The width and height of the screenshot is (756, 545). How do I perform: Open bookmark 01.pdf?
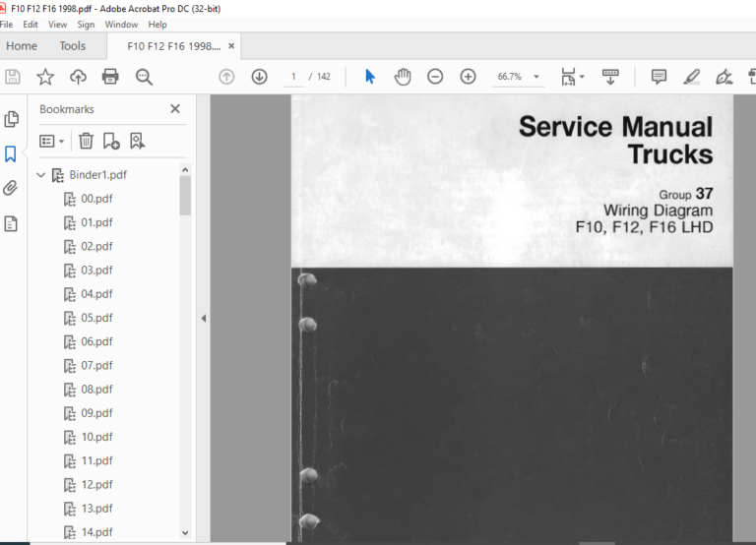96,222
